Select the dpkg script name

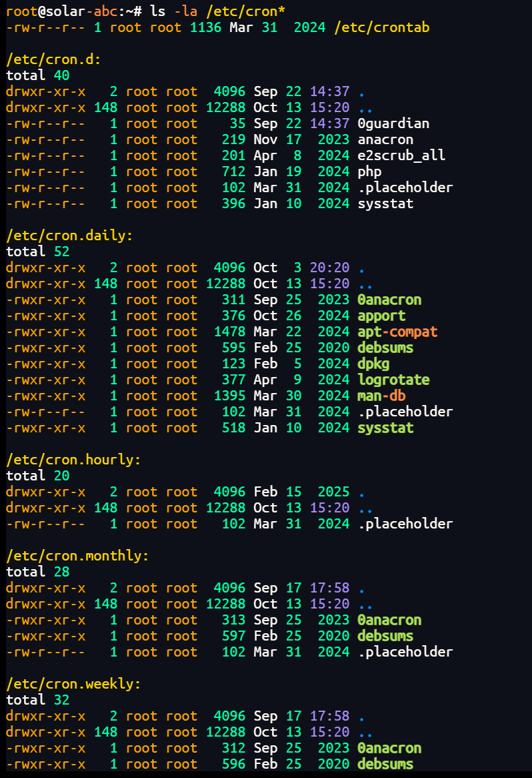[x=373, y=364]
